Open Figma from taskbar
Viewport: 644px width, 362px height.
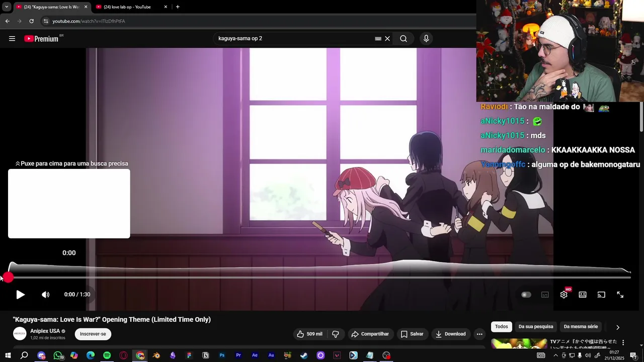point(189,355)
